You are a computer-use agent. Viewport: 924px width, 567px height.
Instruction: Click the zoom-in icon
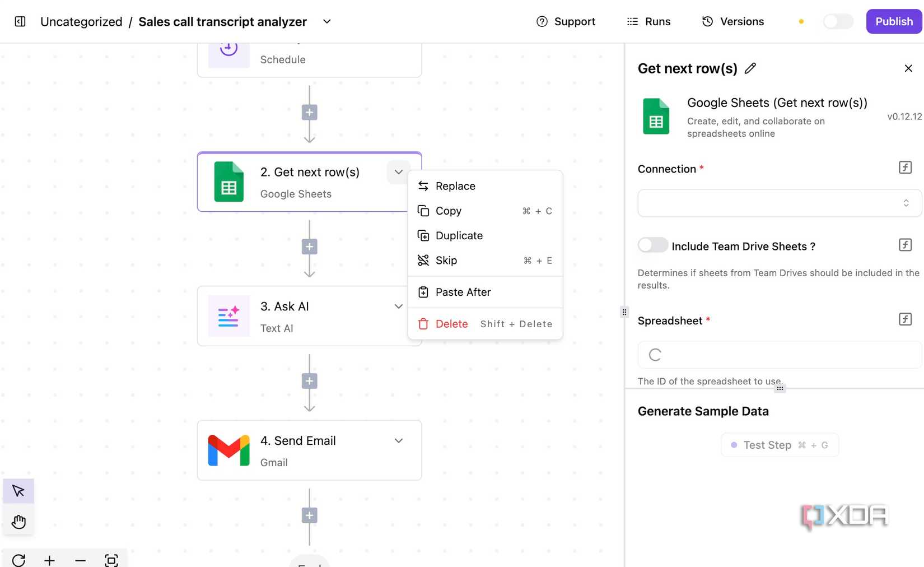click(49, 560)
